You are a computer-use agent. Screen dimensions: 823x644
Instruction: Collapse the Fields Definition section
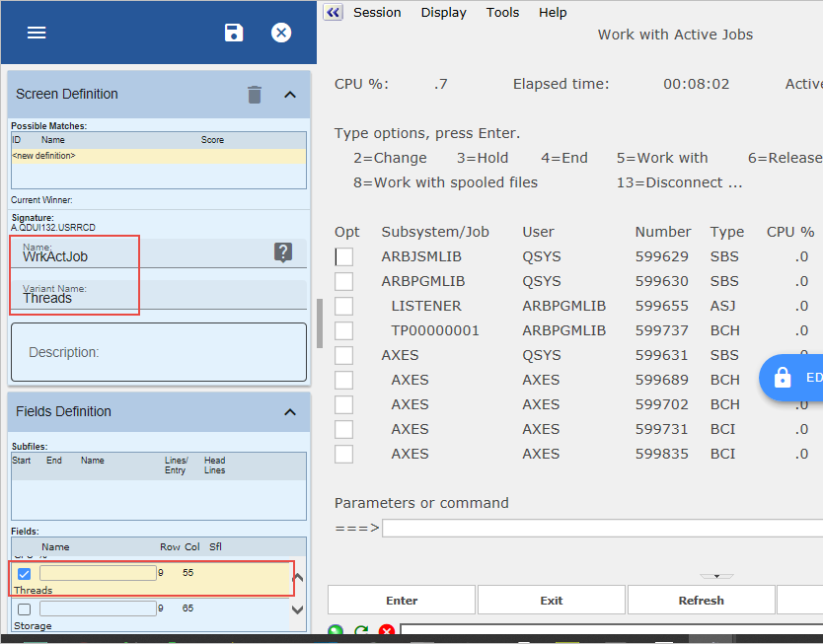point(290,412)
